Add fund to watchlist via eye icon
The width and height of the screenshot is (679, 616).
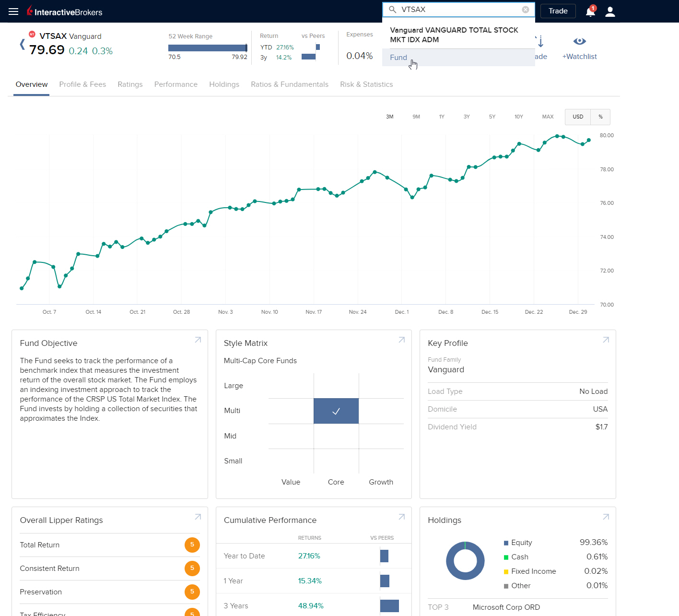pos(580,41)
